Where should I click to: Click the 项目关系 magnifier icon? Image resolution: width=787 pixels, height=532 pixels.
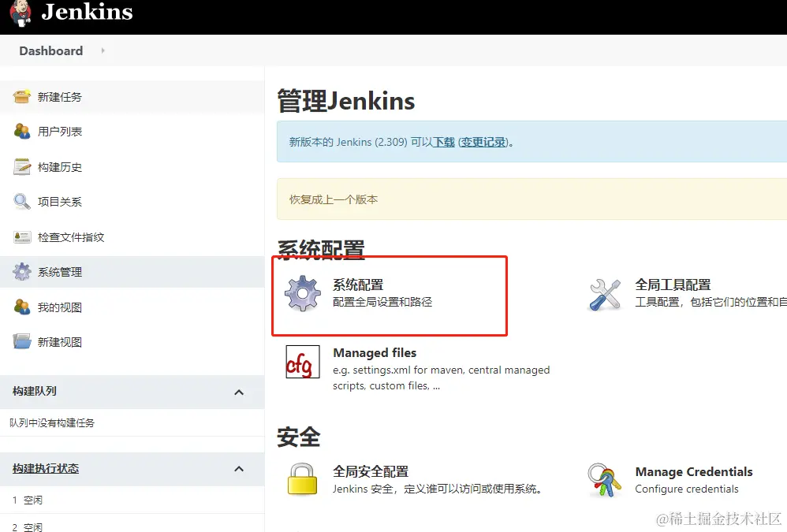(x=21, y=202)
